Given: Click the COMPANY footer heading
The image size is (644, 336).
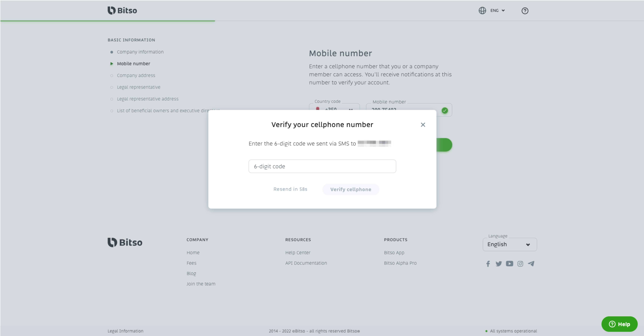Looking at the screenshot, I should 197,240.
